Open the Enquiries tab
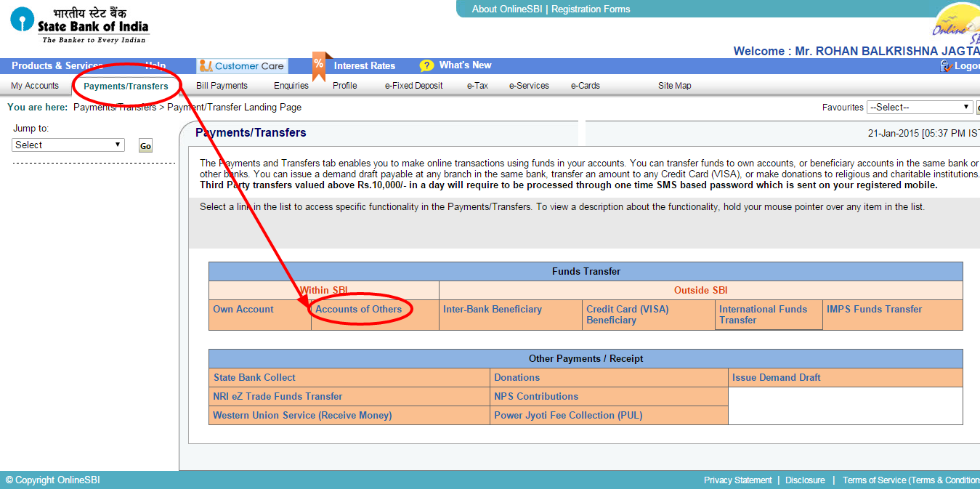The width and height of the screenshot is (980, 500). [x=291, y=86]
